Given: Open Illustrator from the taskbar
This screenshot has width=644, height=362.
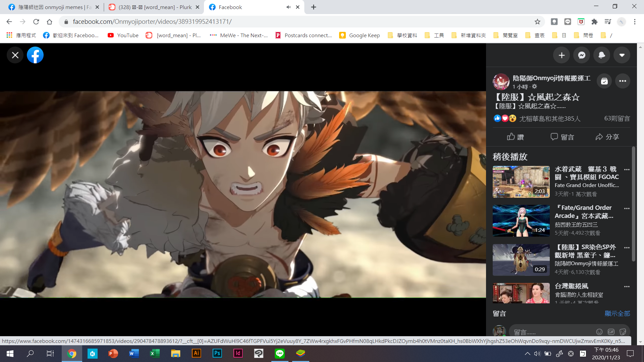Looking at the screenshot, I should coord(196,353).
